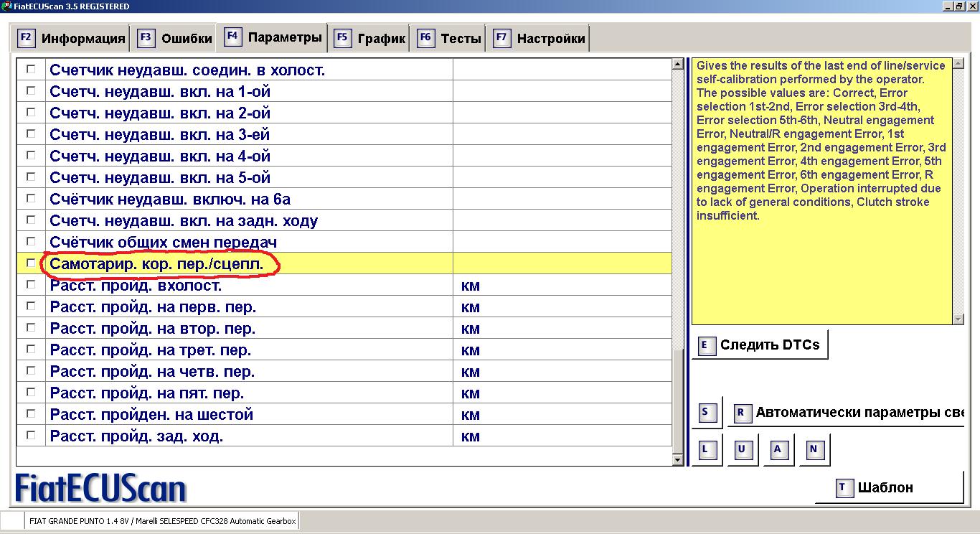Click the F7 key icon for Настройки
The image size is (980, 534).
501,38
